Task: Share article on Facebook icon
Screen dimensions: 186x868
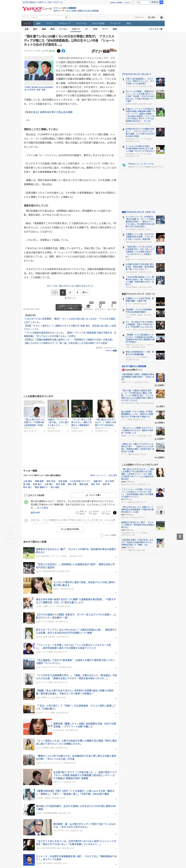Action: (x=63, y=51)
